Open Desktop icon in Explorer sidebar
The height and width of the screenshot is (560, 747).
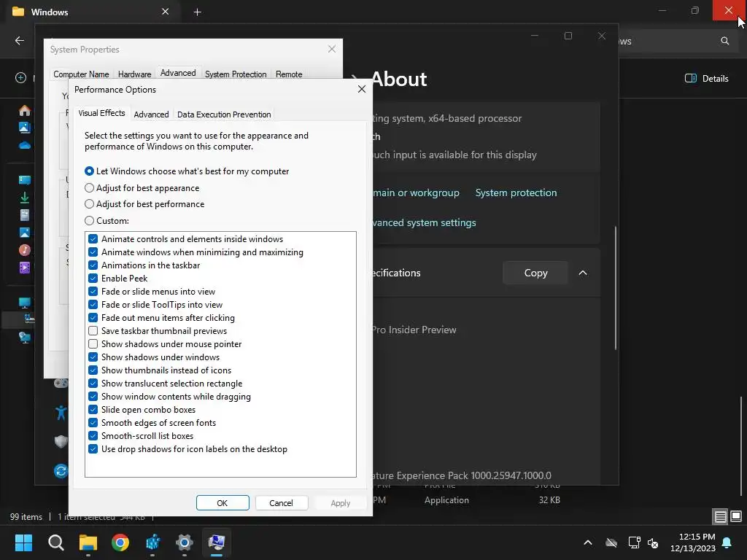24,180
